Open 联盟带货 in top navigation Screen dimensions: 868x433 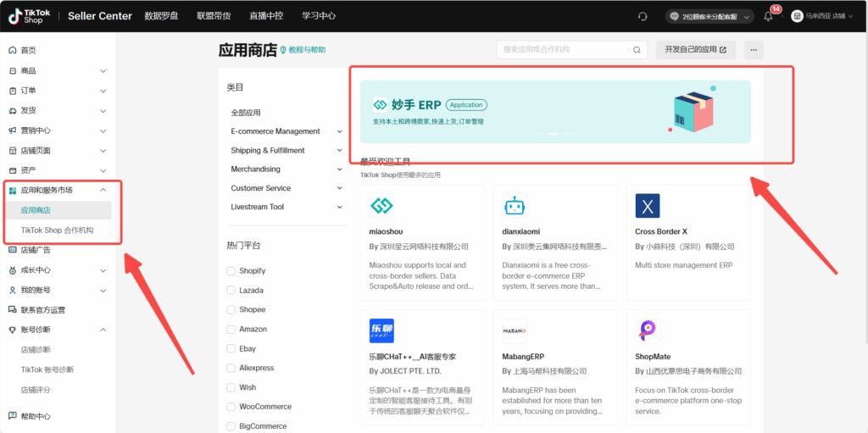214,16
